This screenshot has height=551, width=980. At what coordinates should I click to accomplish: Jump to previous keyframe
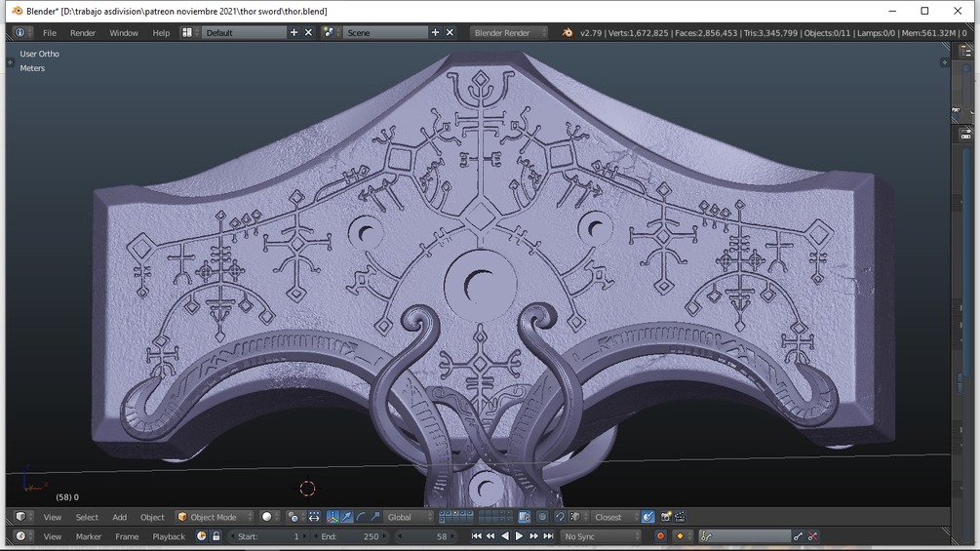(490, 536)
